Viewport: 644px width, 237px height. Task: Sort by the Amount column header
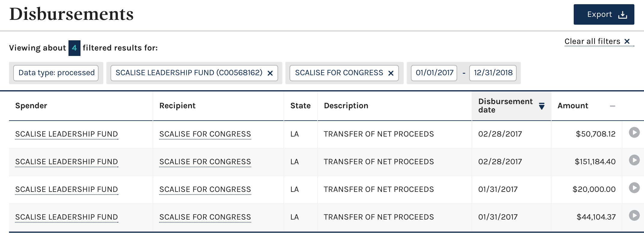(x=573, y=106)
